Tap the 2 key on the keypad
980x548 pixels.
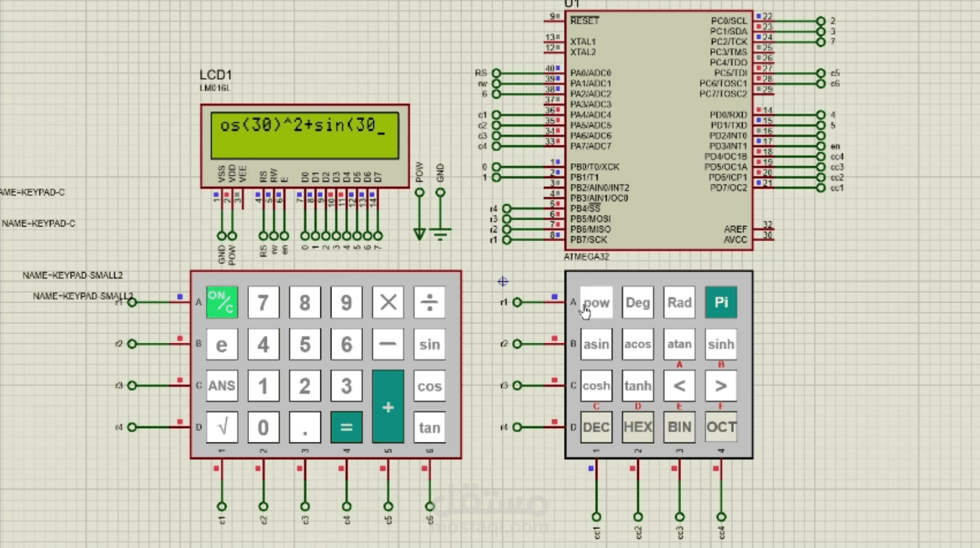(x=305, y=385)
